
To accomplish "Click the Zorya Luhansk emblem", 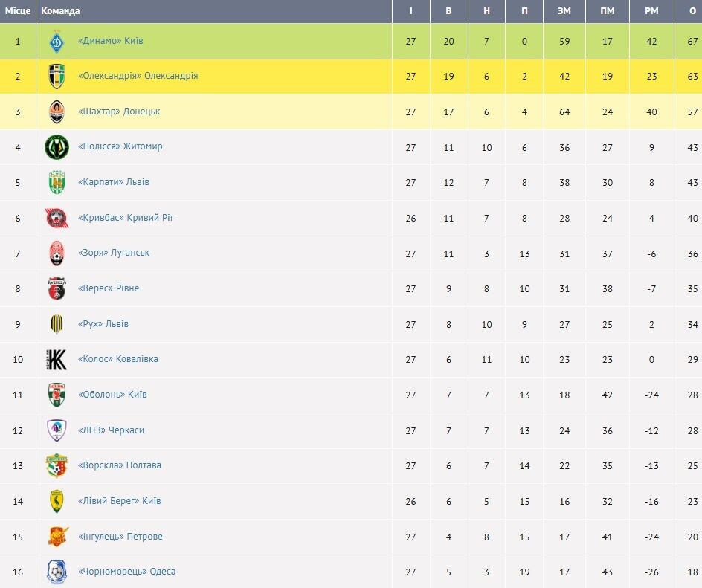I will [x=57, y=253].
